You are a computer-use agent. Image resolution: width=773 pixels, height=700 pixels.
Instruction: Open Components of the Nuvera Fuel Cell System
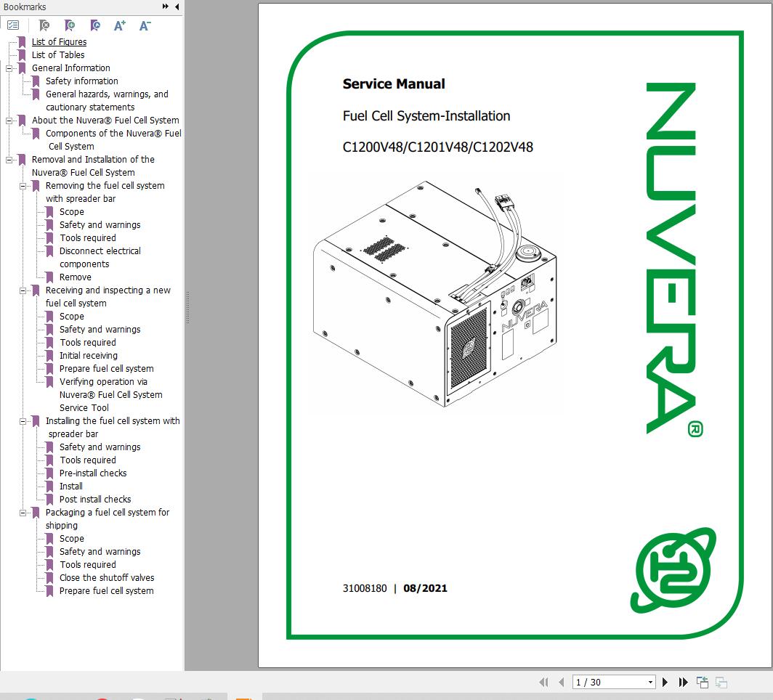click(x=113, y=139)
